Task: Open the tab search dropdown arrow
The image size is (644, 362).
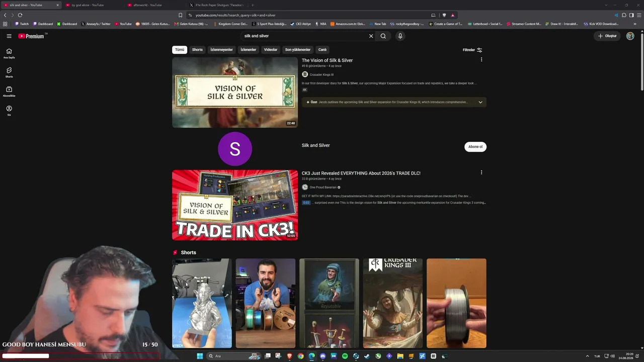Action: (606, 5)
